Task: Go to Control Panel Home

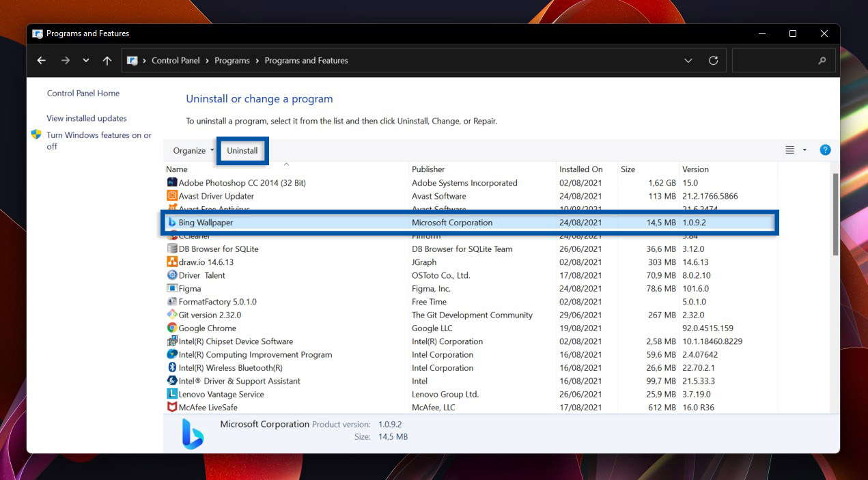Action: tap(82, 93)
